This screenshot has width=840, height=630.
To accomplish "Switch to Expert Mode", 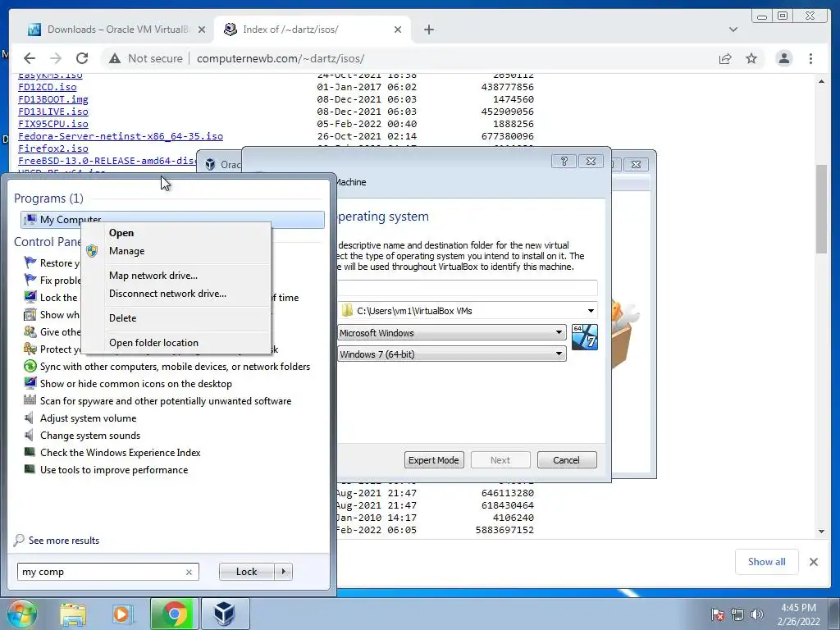I will click(434, 460).
